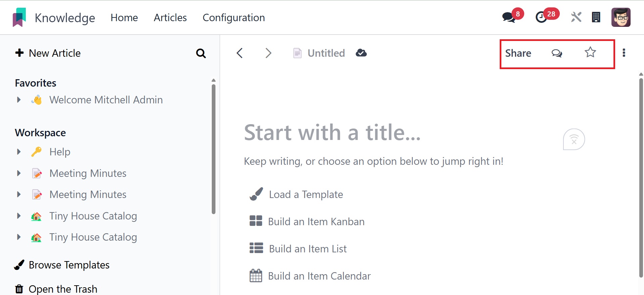
Task: Search articles with the magnifier icon
Action: click(x=201, y=53)
